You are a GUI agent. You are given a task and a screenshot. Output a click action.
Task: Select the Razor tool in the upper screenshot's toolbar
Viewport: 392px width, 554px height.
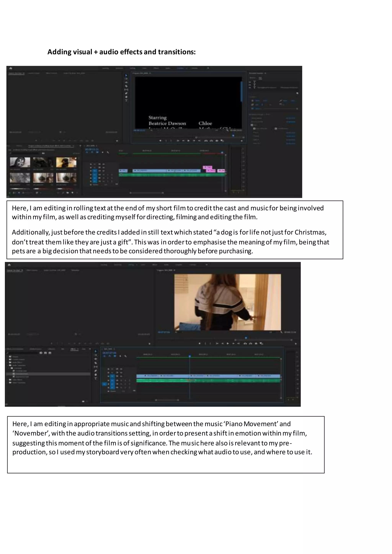pos(126,86)
